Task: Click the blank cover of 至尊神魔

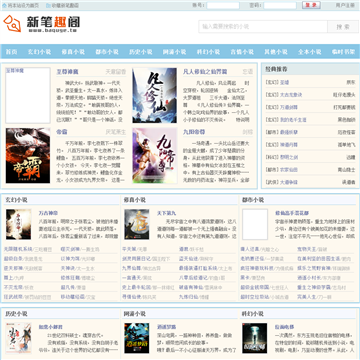Action: pos(28,95)
